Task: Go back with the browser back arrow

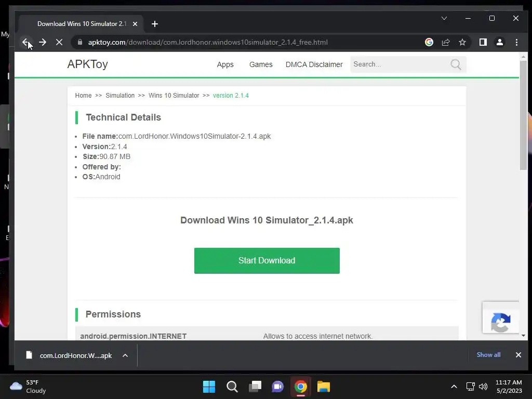Action: [x=26, y=42]
